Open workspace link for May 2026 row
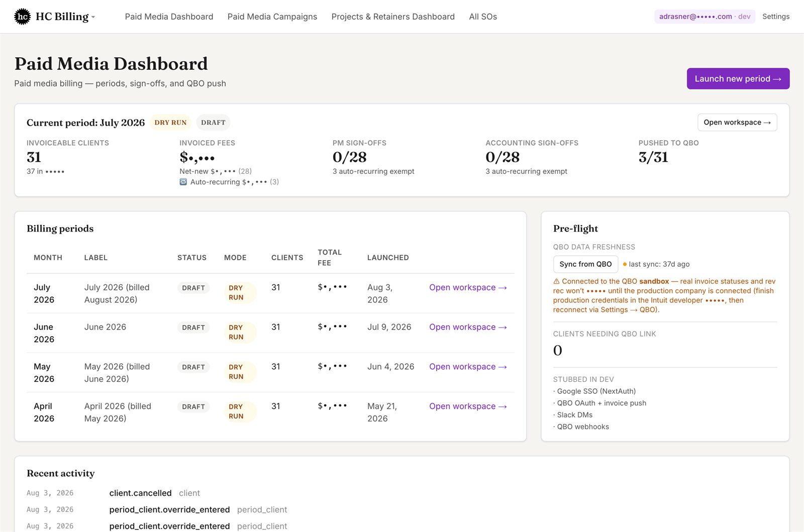804x532 pixels. (468, 367)
